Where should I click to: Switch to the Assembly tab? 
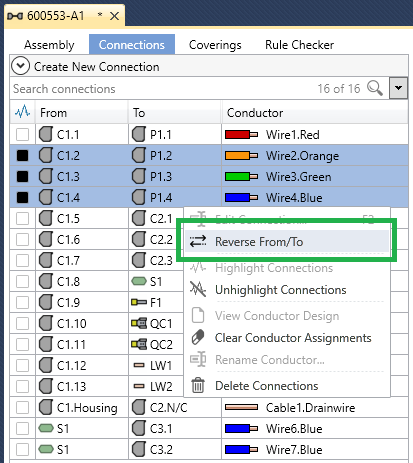(x=49, y=45)
